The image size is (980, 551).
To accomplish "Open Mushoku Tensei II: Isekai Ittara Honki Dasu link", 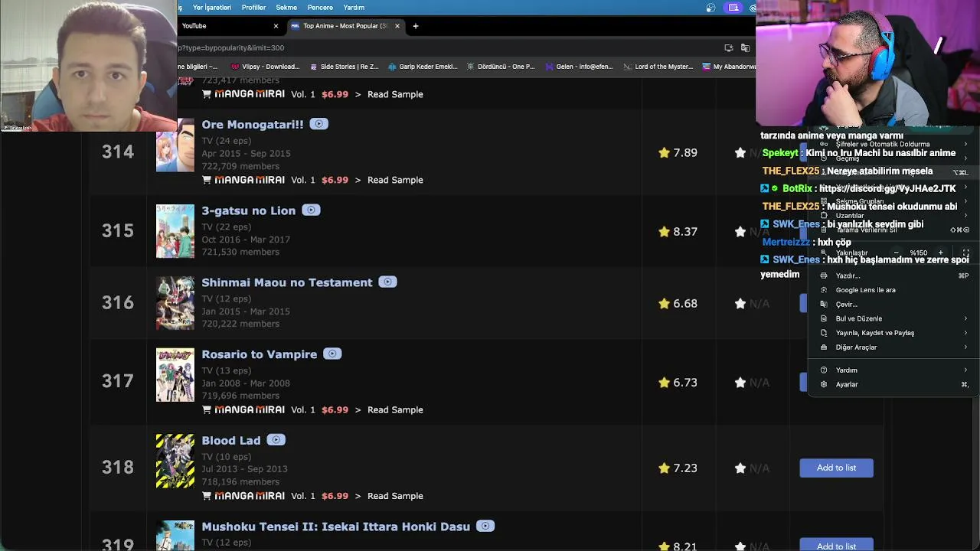I will (336, 527).
